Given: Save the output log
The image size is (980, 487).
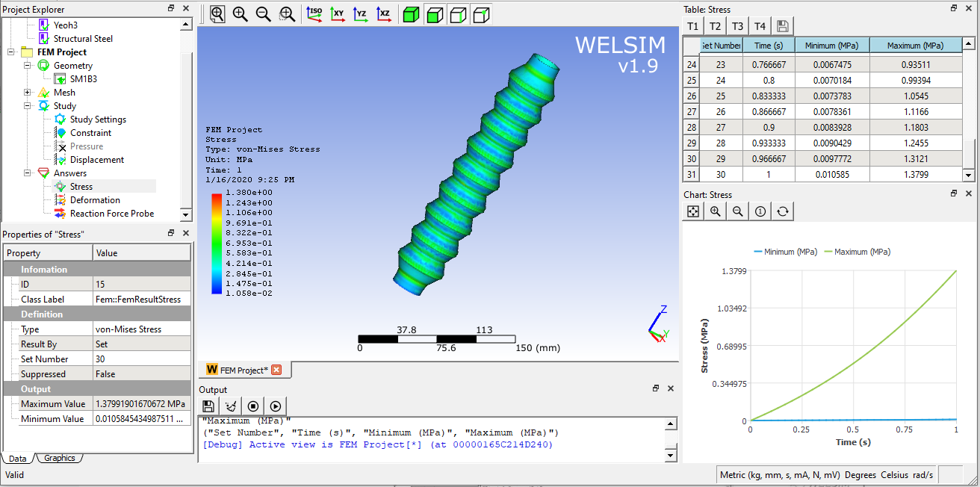Looking at the screenshot, I should [208, 406].
